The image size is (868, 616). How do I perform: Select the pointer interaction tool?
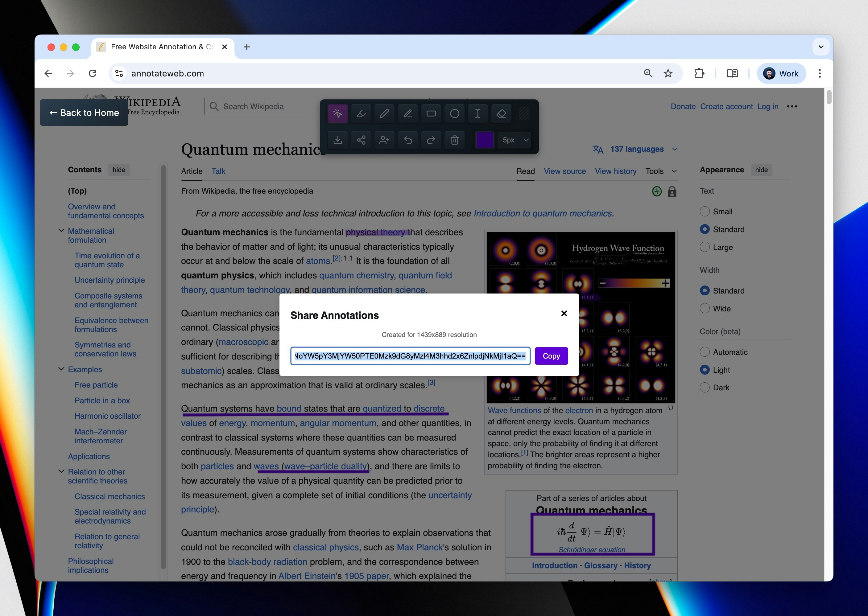tap(337, 114)
